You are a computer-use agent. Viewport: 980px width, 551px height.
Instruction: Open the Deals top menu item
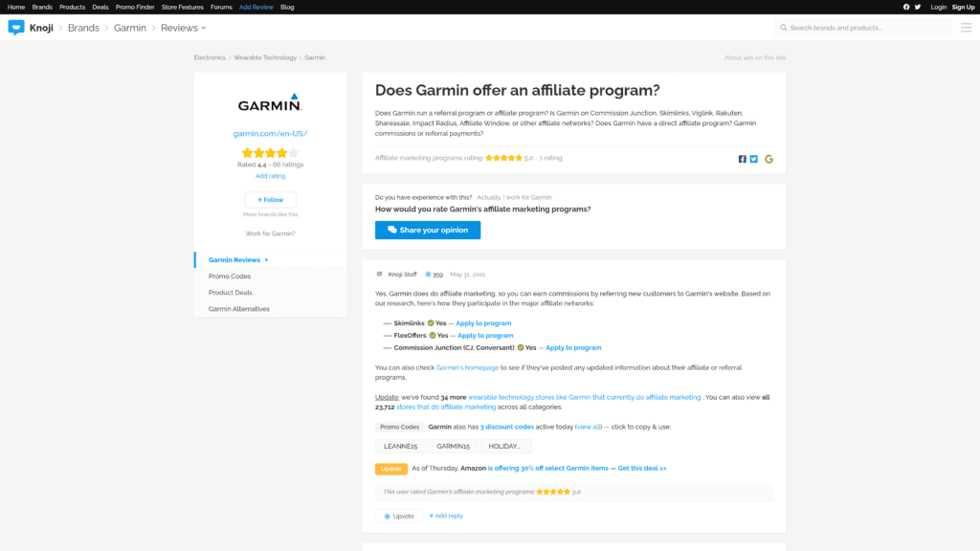[x=100, y=7]
